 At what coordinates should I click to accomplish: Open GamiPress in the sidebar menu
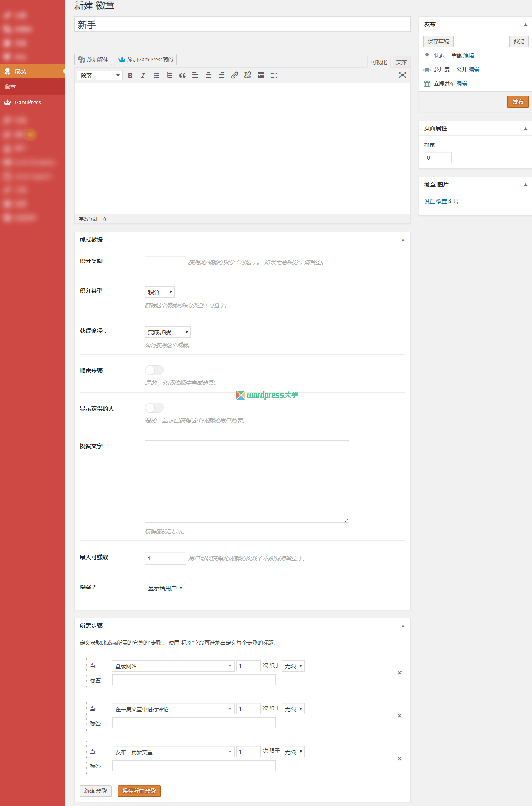coord(28,103)
